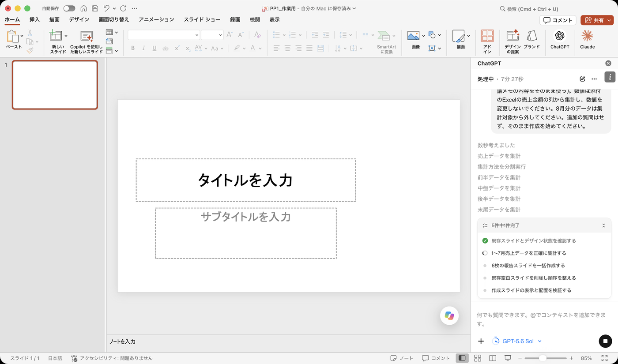Screen dimensions: 618x364
Task: Open the Claude add-in from the ribbon
Action: tap(587, 39)
